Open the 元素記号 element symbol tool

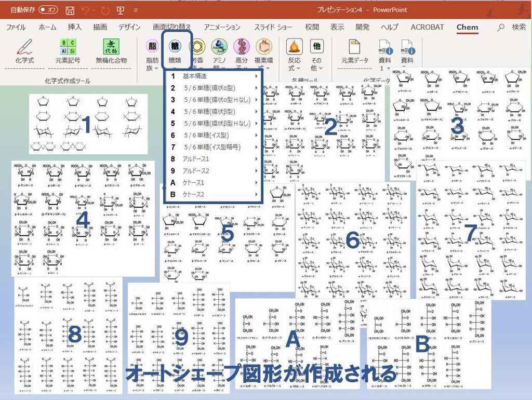pyautogui.click(x=68, y=51)
